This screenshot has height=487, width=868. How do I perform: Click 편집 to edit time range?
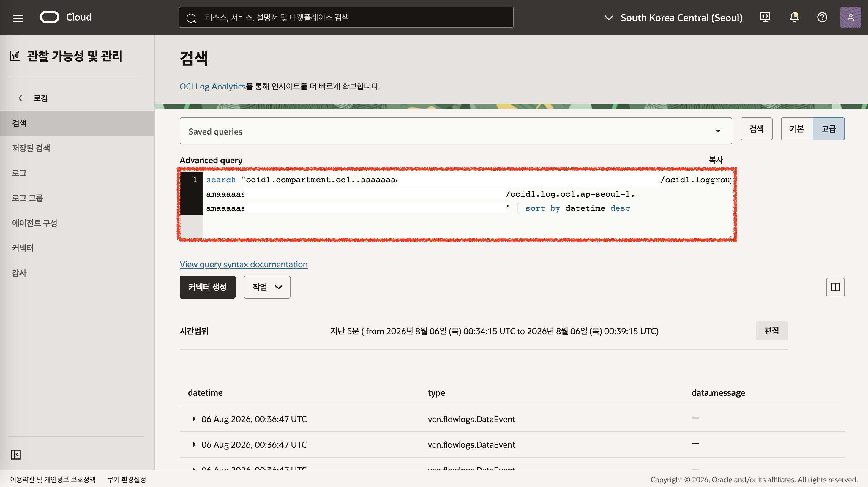[772, 331]
